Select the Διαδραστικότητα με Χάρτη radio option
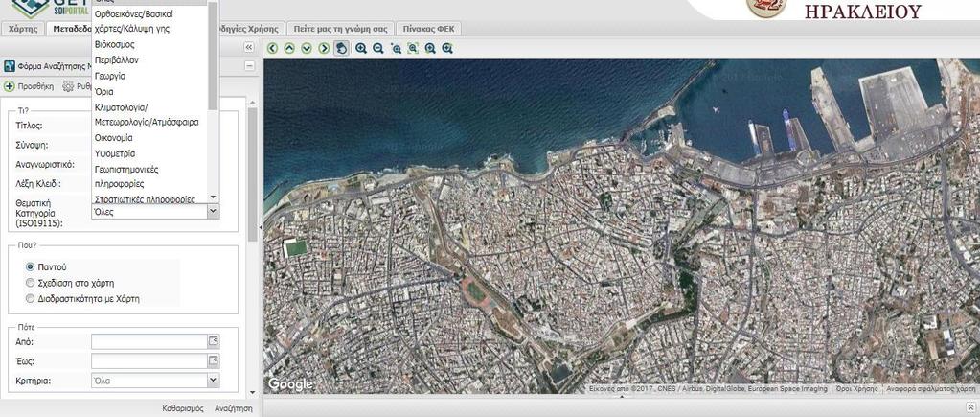 (x=30, y=299)
